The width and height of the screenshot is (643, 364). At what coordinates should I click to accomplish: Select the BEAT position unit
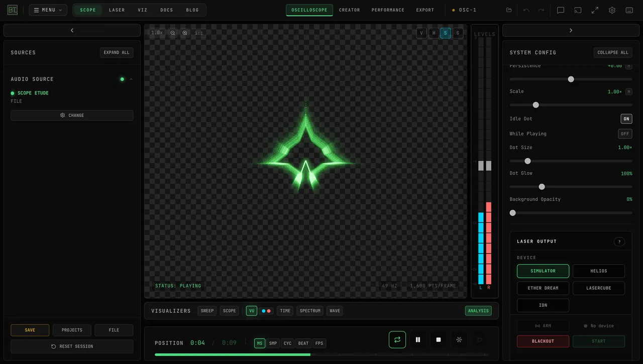click(x=303, y=343)
